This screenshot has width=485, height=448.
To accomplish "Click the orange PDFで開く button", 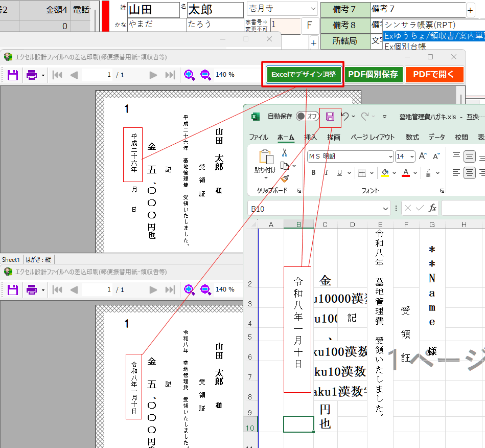I will [x=434, y=75].
